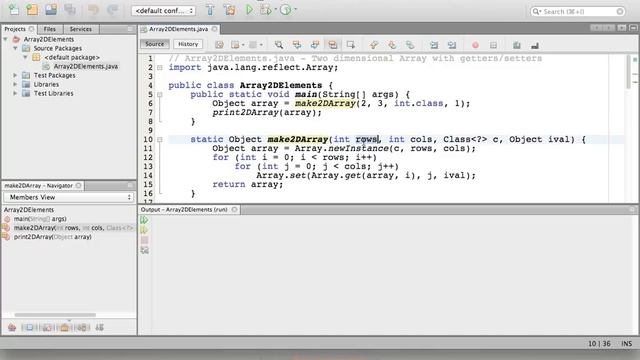Screen dimensions: 640x360
Task: Run the project with green play icon
Action: (x=249, y=9)
